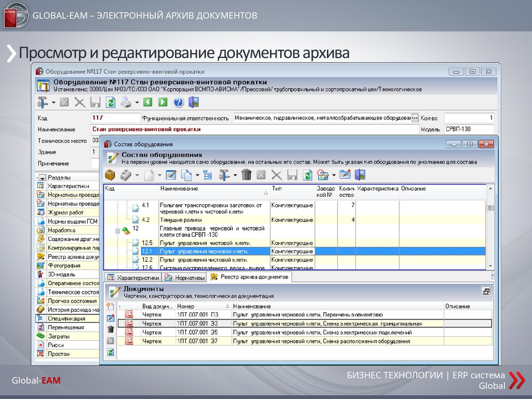Click trash bin icon in Состав оборудования toolbar

coord(246,175)
